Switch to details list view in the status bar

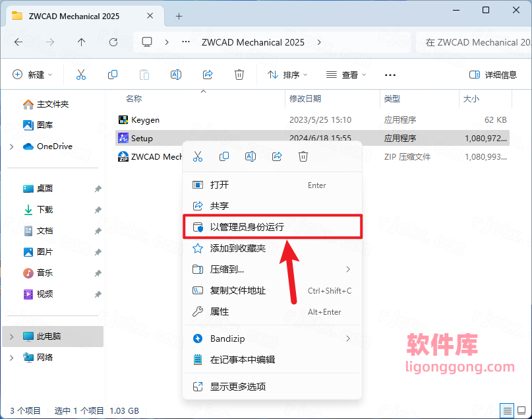(507, 411)
